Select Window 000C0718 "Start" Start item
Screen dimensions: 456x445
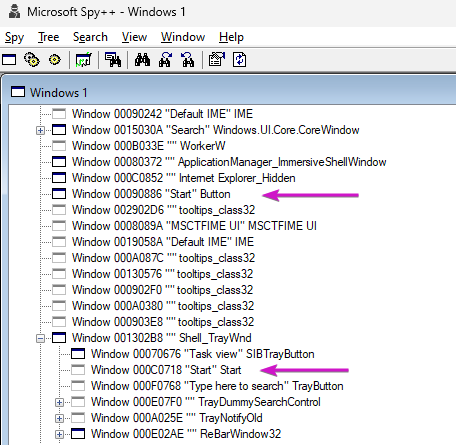166,370
